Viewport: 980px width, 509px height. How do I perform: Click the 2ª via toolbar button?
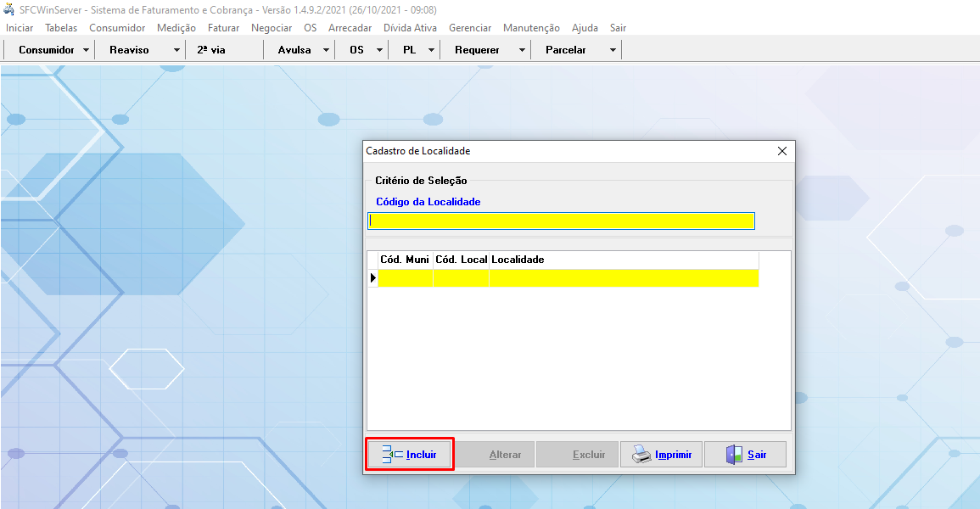[x=211, y=50]
